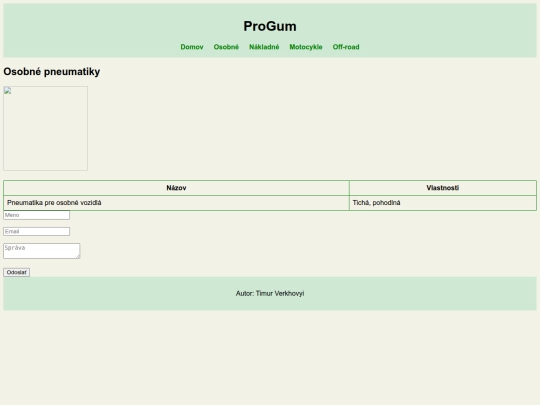The image size is (540, 405).
Task: Click the Názov column header
Action: [x=176, y=188]
